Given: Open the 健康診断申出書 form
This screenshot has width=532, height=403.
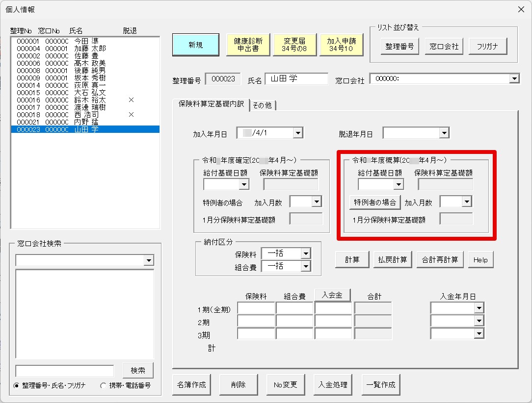Looking at the screenshot, I should click(247, 44).
